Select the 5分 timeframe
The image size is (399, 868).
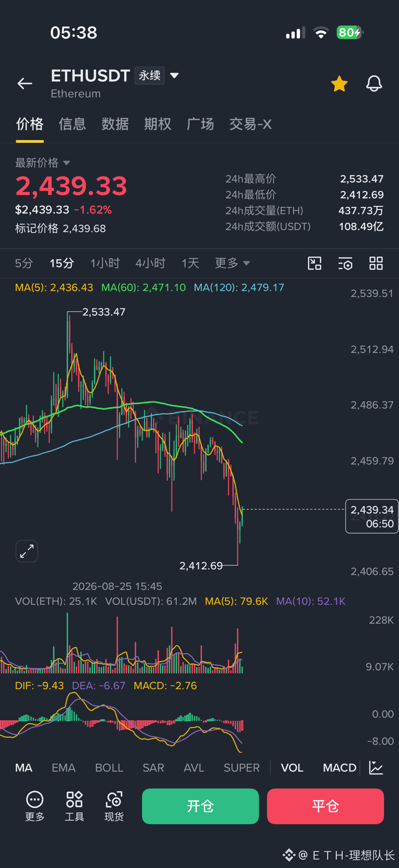[x=24, y=263]
